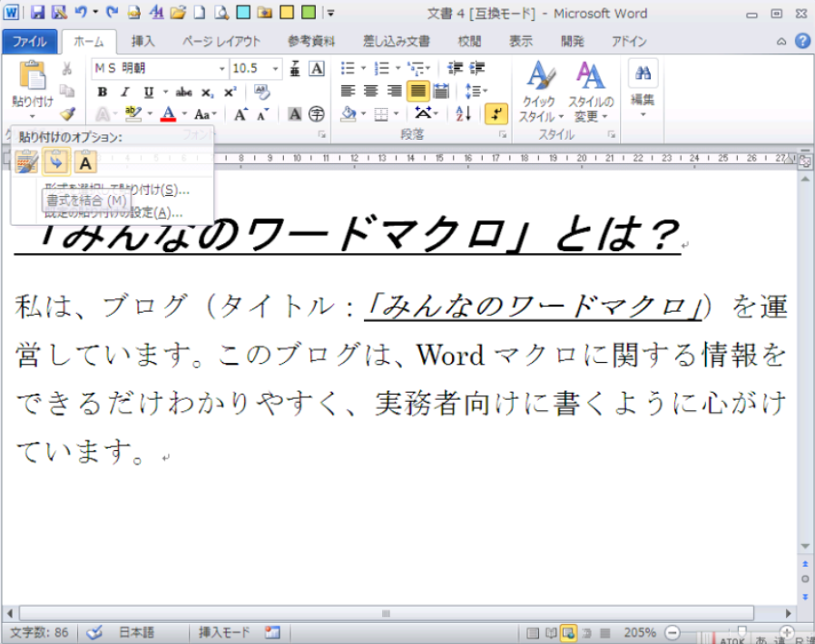Toggle Italic formatting
The image size is (815, 644).
pyautogui.click(x=125, y=92)
